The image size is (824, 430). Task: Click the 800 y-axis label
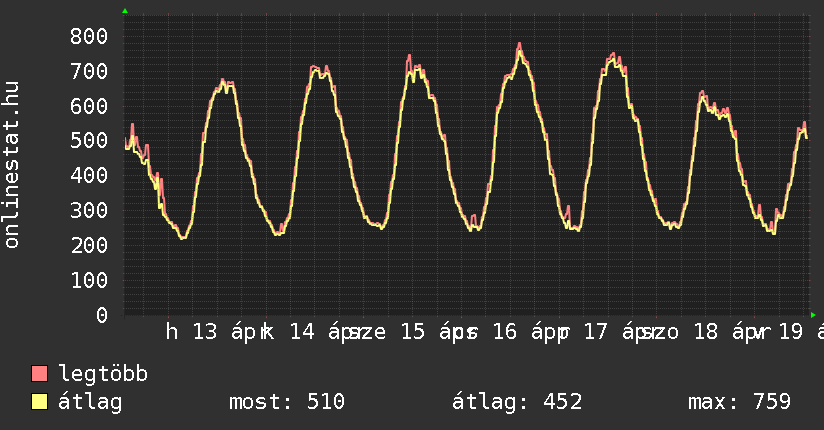(x=89, y=36)
